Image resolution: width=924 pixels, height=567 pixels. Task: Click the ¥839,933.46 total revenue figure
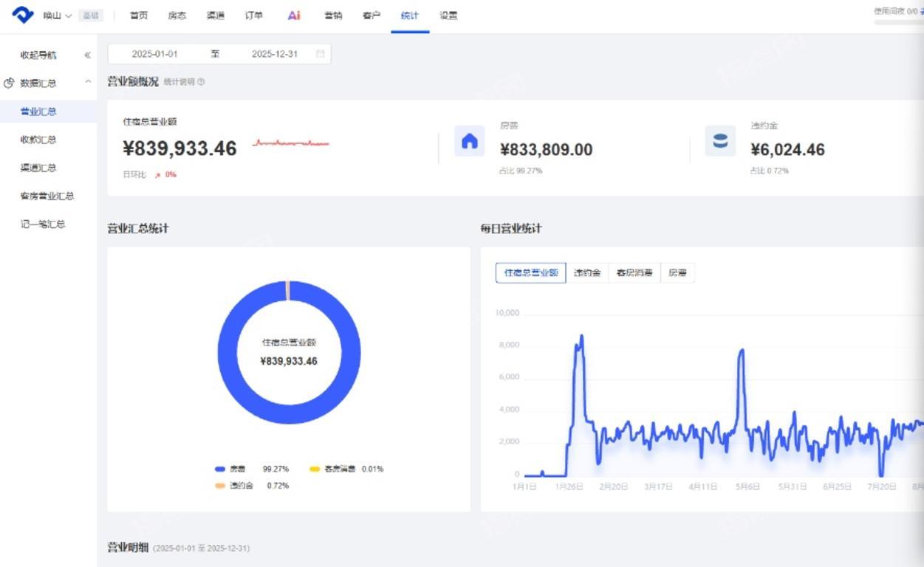pyautogui.click(x=179, y=148)
